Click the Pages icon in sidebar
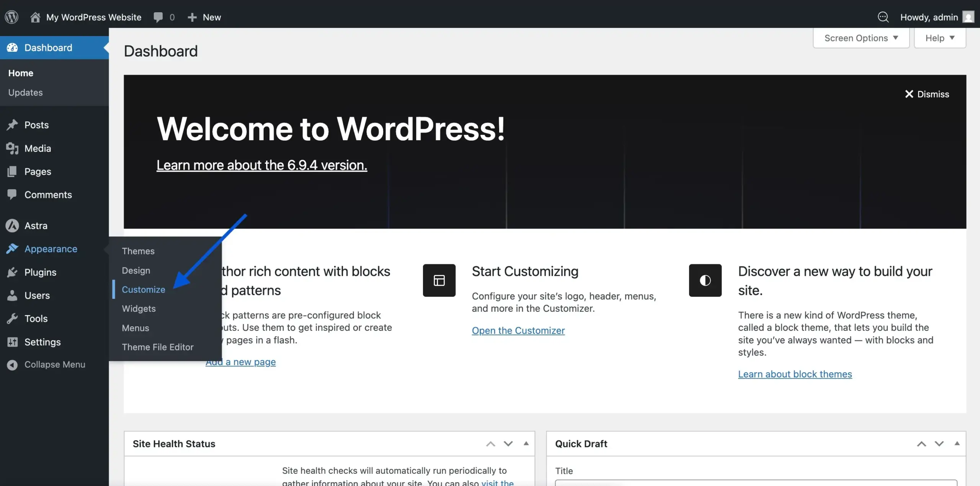The image size is (980, 486). click(x=12, y=172)
